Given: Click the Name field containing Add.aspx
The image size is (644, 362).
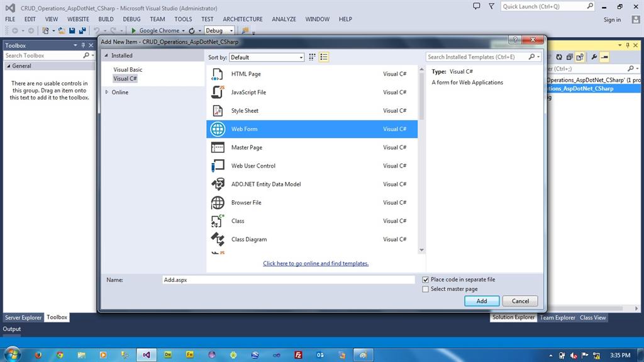Looking at the screenshot, I should coord(288,280).
